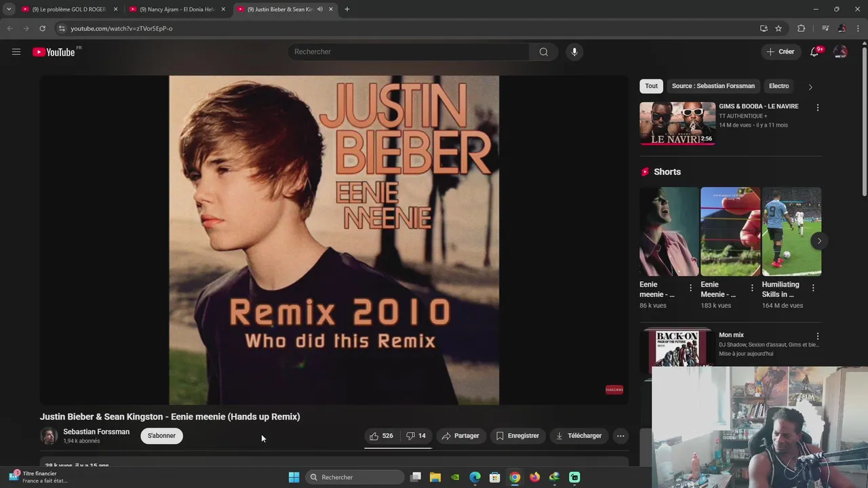Go to the YouTube home logo

pyautogui.click(x=54, y=52)
